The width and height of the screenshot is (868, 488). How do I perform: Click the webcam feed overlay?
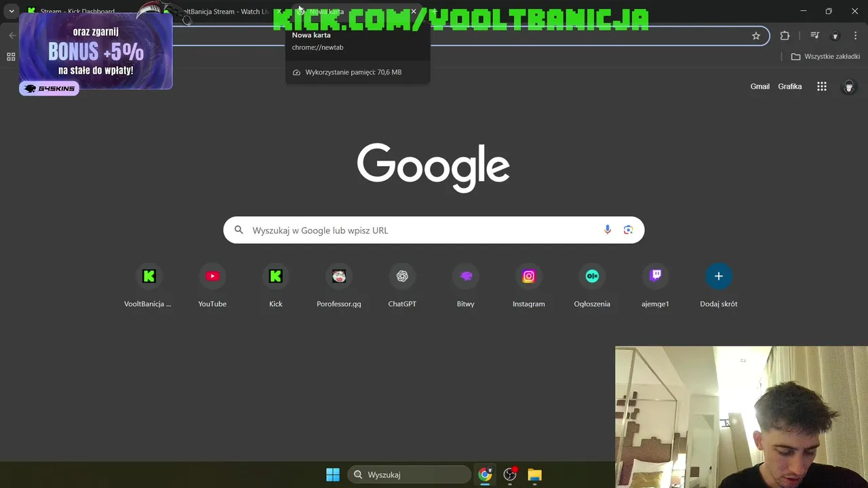(741, 417)
